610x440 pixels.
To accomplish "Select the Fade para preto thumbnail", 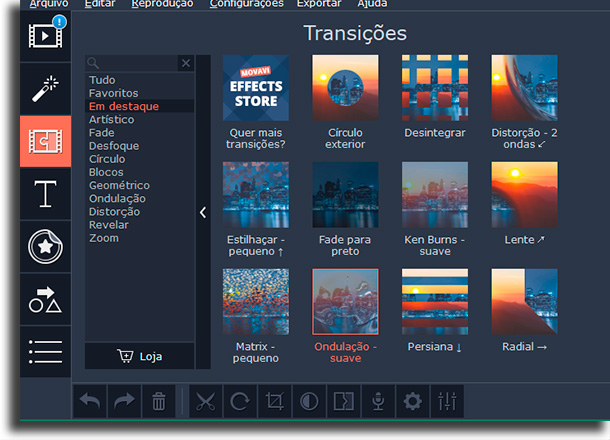I will coord(345,195).
